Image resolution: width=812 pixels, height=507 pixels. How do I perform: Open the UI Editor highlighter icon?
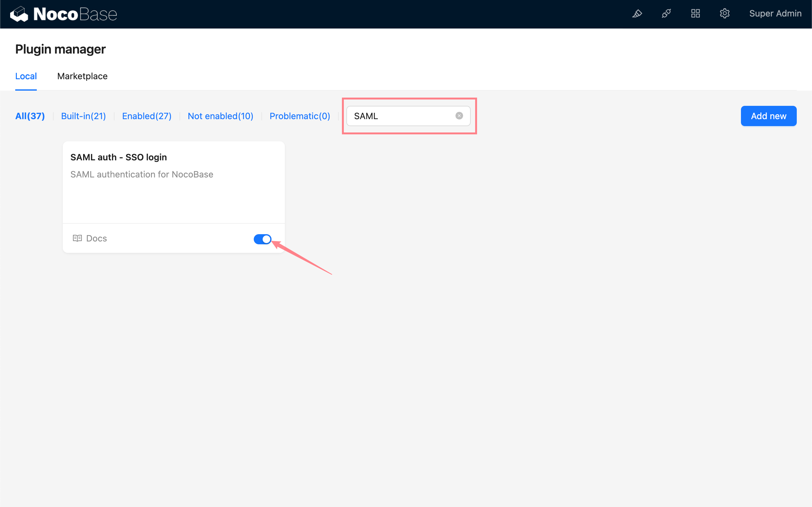tap(637, 14)
